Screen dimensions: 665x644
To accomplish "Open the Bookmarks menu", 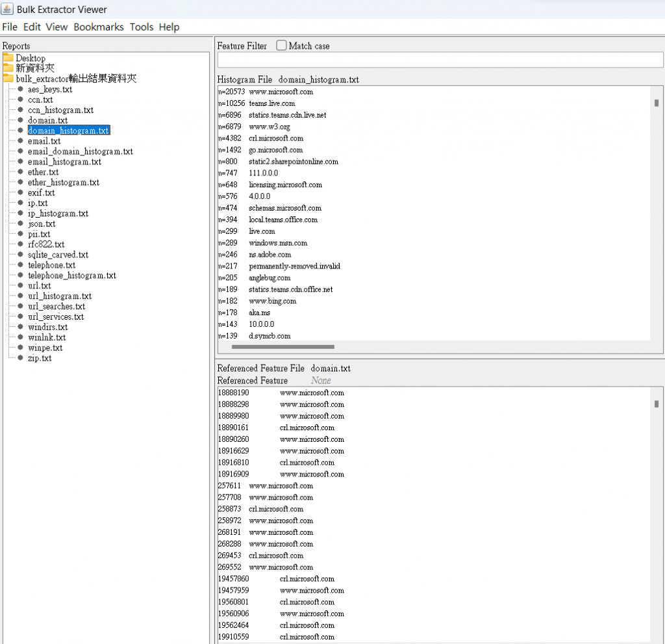I will (x=99, y=27).
